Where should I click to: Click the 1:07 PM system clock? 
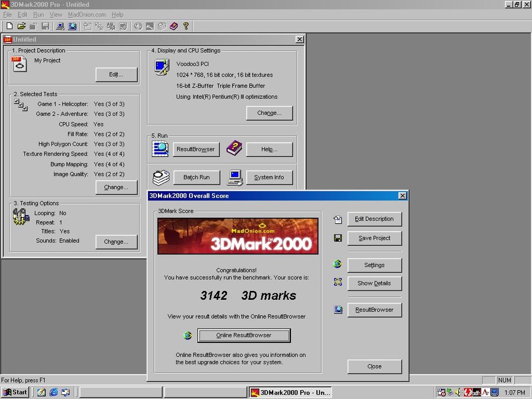point(515,392)
